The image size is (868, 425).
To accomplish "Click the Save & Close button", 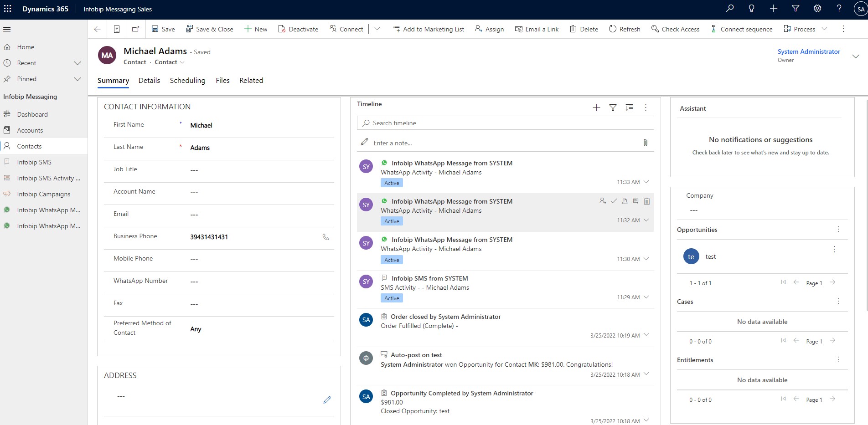I will point(210,29).
